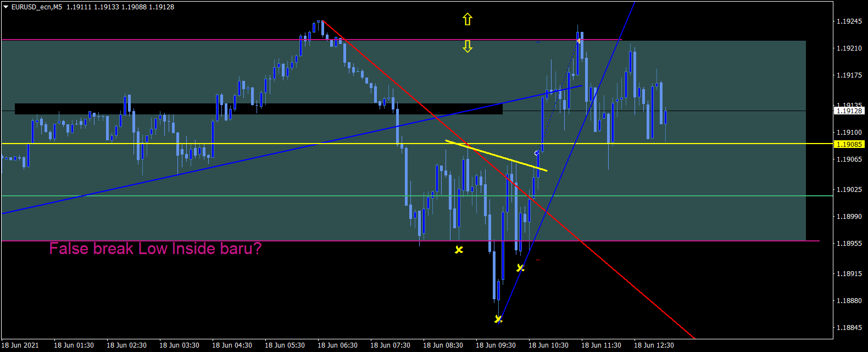Click the 18 Jun 07:30 time label
The width and height of the screenshot is (868, 352).
(390, 345)
